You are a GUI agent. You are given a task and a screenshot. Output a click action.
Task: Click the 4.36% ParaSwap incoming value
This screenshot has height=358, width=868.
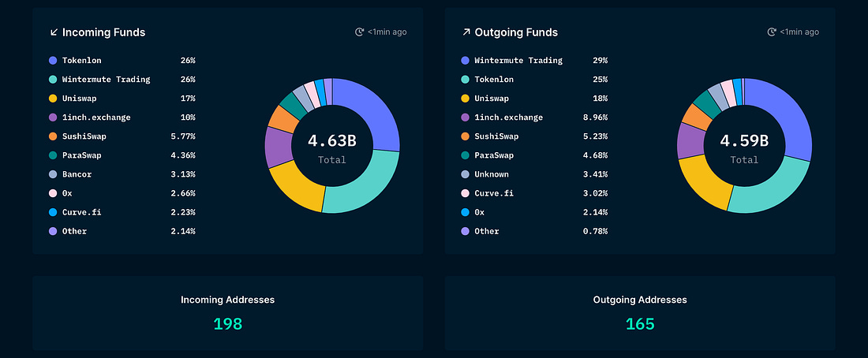click(x=183, y=155)
